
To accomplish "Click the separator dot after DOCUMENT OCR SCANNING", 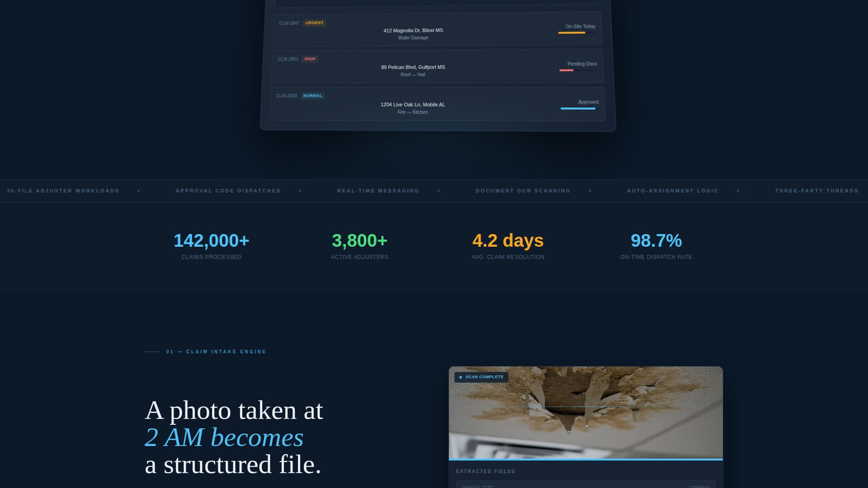I will coord(590,191).
